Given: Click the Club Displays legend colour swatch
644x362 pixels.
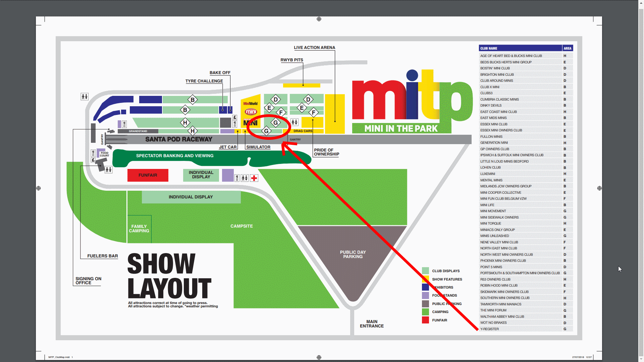Looking at the screenshot, I should click(x=425, y=271).
